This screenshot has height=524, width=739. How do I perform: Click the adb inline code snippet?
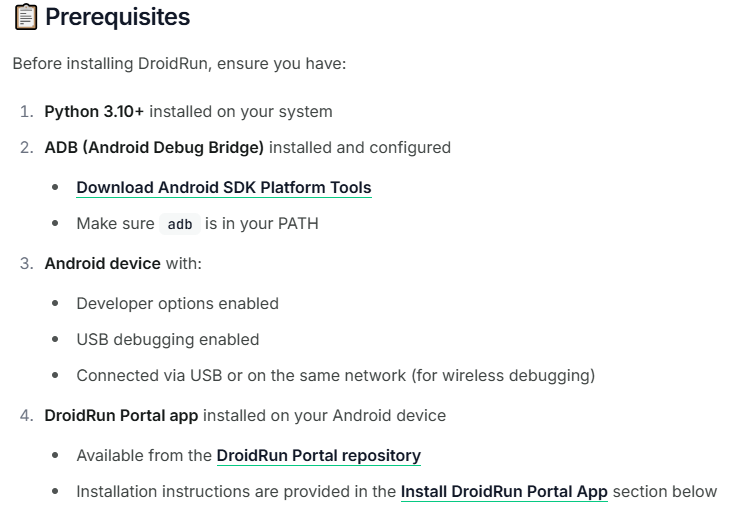[180, 224]
